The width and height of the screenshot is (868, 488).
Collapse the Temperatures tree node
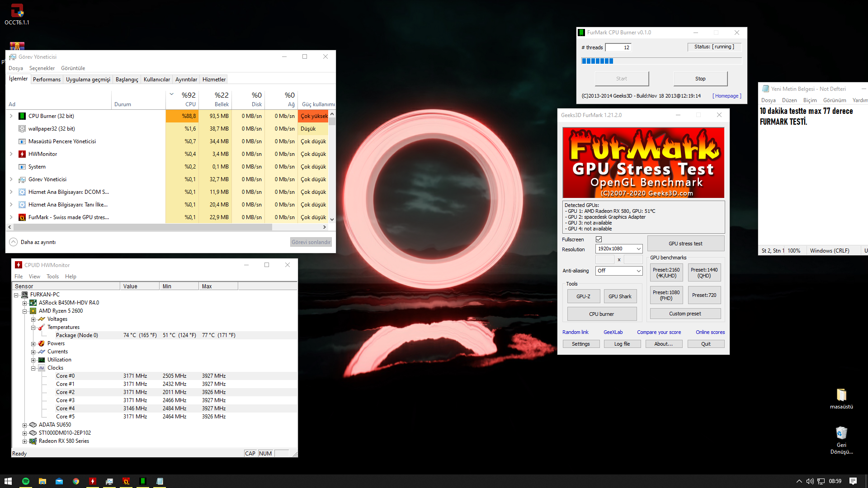[x=33, y=328]
